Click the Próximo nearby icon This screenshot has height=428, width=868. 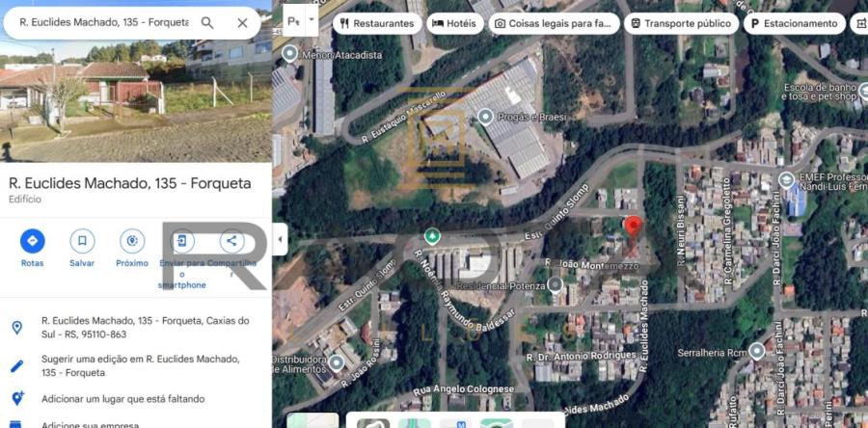point(132,241)
